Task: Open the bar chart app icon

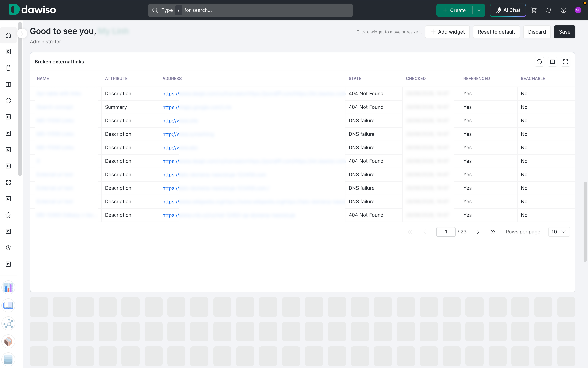Action: [x=8, y=287]
